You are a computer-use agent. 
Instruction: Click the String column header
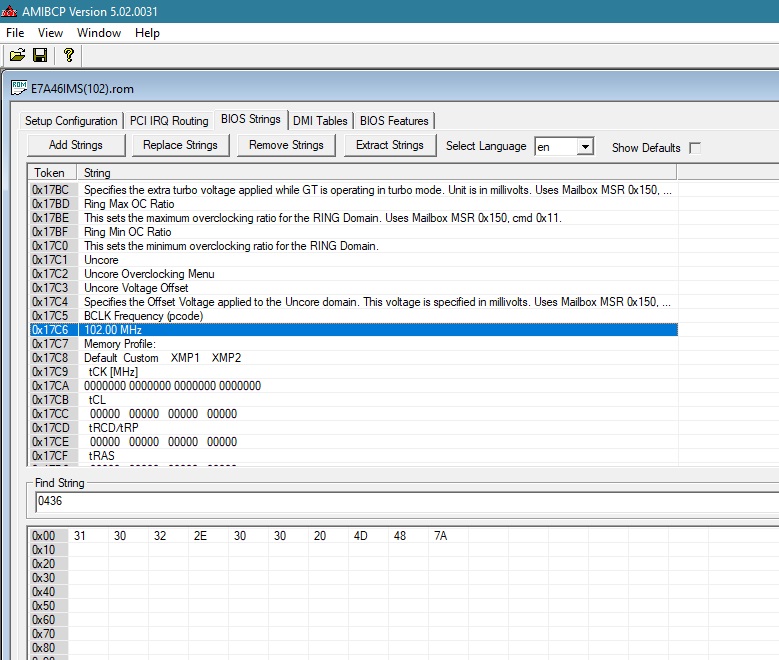377,172
